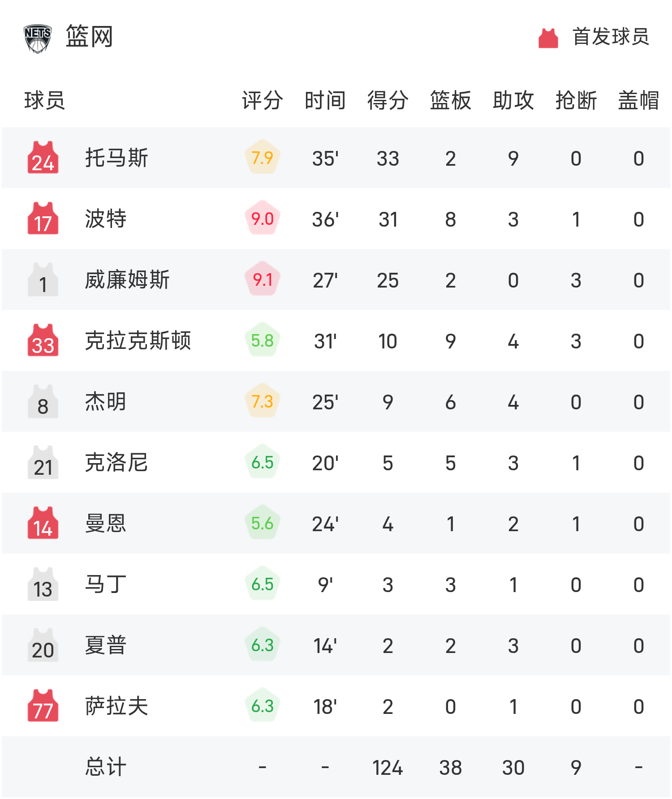The width and height of the screenshot is (672, 799).
Task: Click the 9.1 rating badge for 威廉姆斯
Action: [x=263, y=279]
